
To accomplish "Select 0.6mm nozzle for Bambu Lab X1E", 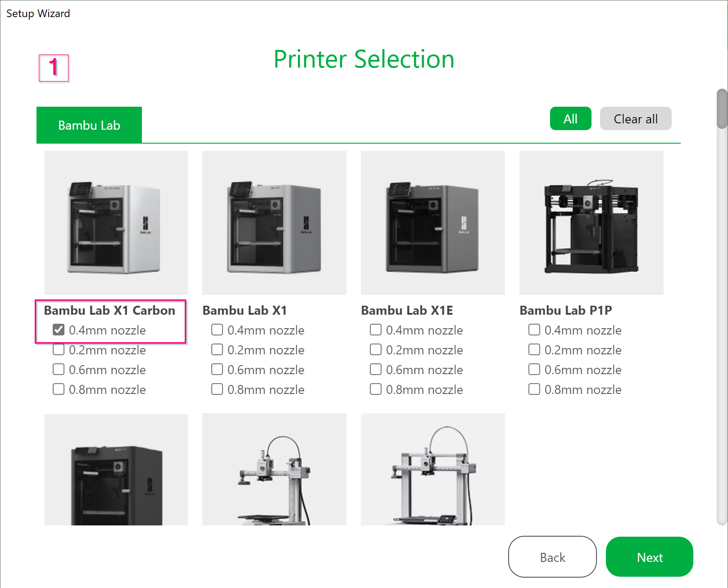I will 376,370.
